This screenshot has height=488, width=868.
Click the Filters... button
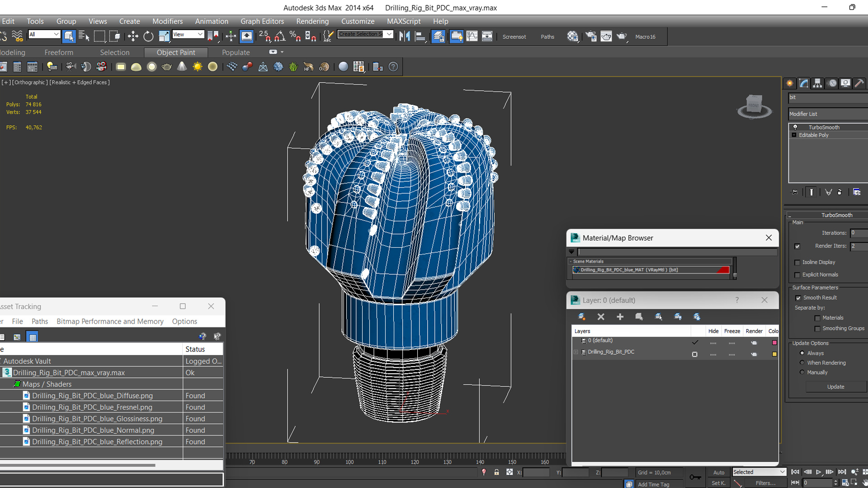(765, 483)
